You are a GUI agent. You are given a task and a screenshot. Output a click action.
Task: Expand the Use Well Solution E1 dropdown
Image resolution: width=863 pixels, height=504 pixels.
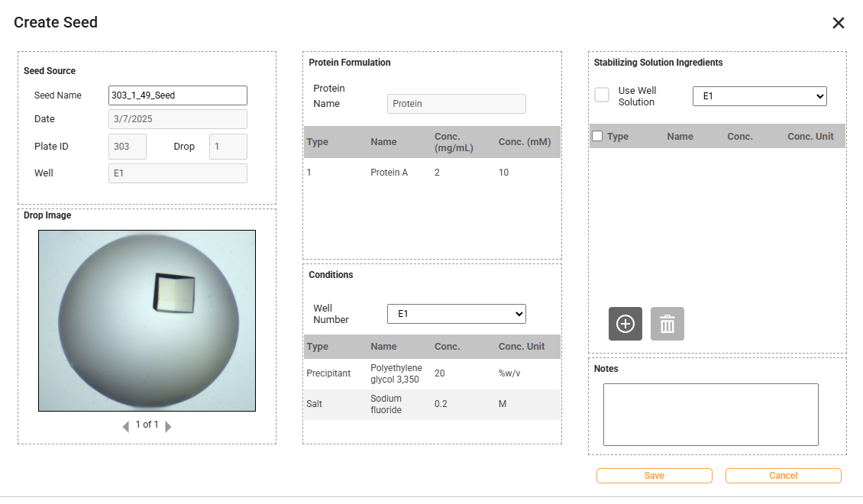pyautogui.click(x=759, y=96)
